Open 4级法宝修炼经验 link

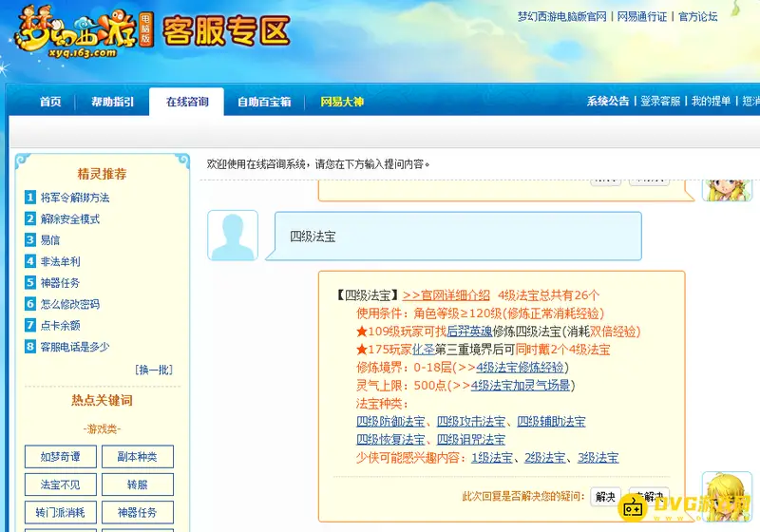[x=520, y=368]
